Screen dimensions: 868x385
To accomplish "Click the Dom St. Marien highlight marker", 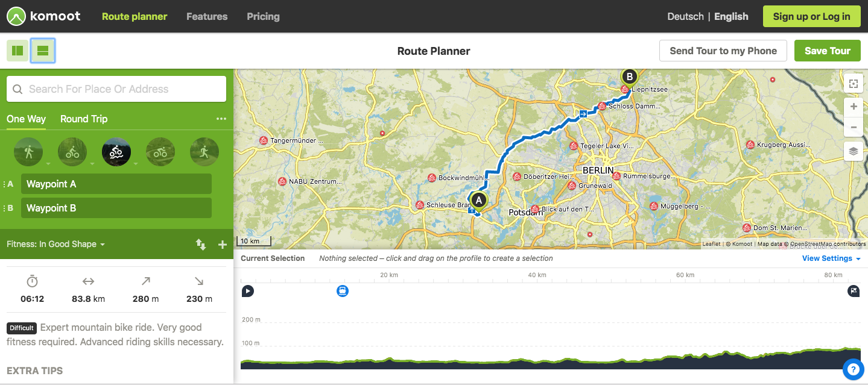I will (x=747, y=228).
